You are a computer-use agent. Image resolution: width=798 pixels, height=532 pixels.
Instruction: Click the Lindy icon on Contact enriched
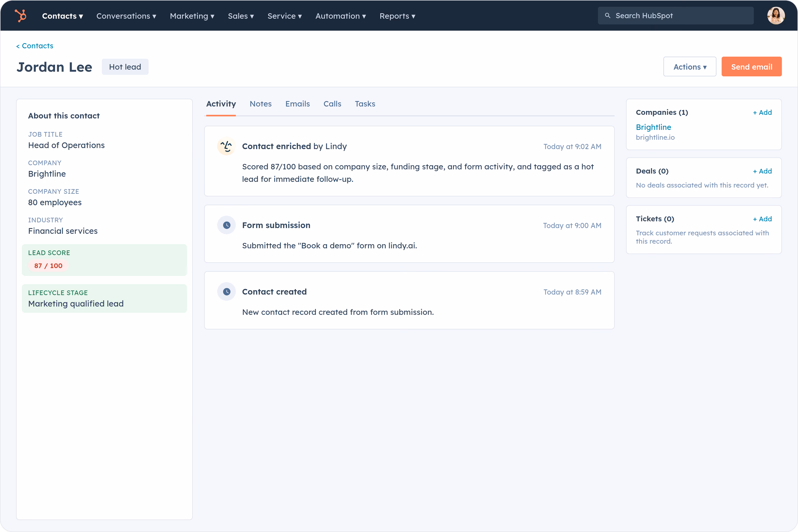click(x=226, y=146)
